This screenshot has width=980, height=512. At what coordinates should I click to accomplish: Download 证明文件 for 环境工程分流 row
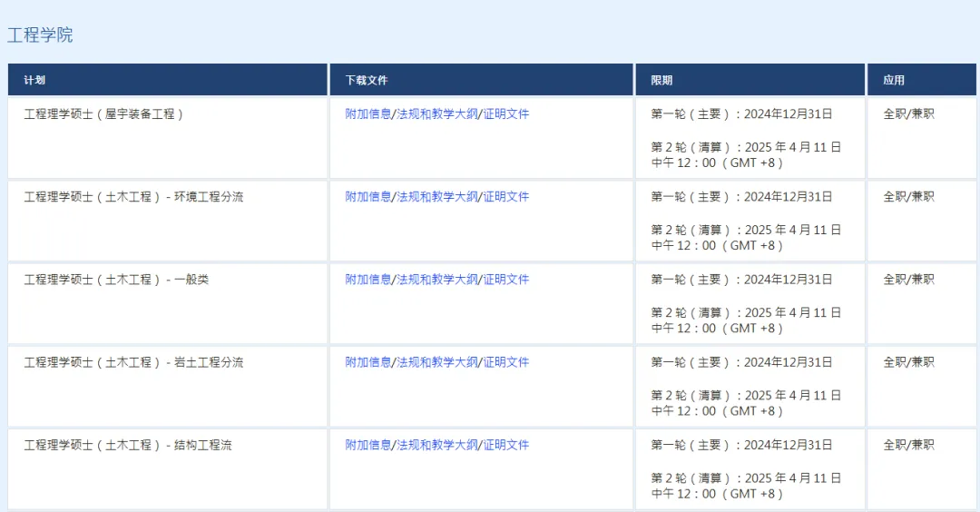[x=506, y=197]
